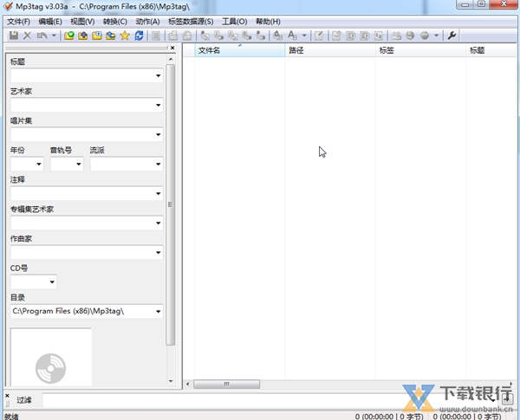Open the Options wrench icon
520x420 pixels.
pos(452,36)
